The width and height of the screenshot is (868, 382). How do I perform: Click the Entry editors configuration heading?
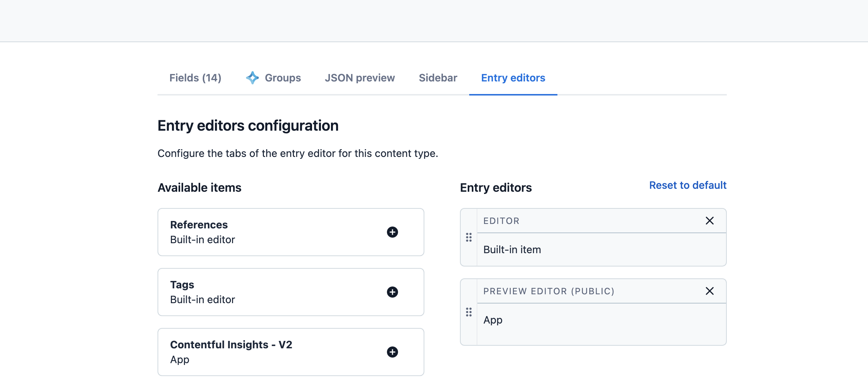248,126
